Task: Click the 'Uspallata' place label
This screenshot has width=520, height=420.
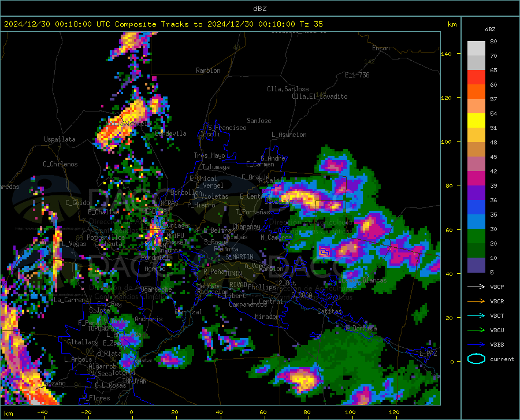Action: [60, 139]
